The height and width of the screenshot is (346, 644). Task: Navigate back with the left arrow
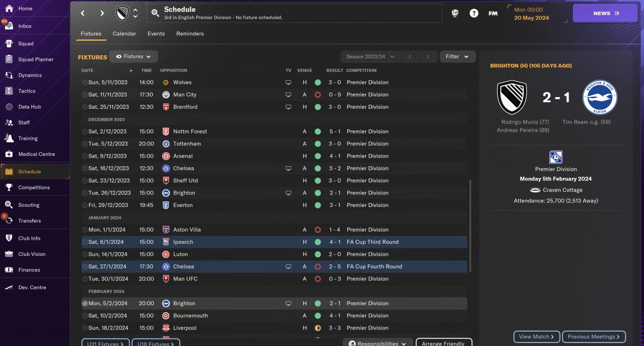83,14
